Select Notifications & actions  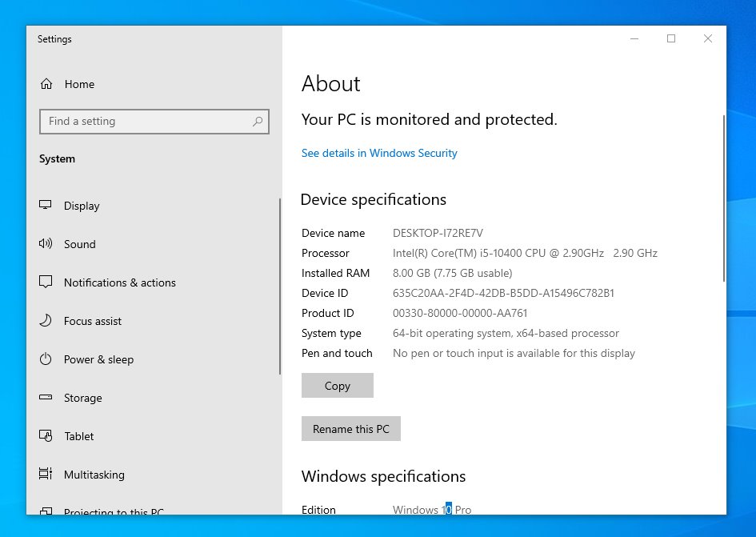[x=119, y=283]
